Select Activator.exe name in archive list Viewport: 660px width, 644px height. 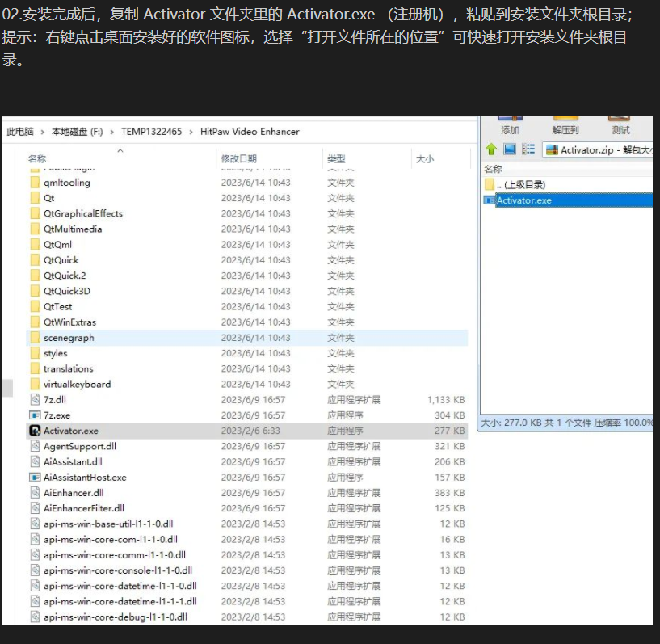[524, 200]
